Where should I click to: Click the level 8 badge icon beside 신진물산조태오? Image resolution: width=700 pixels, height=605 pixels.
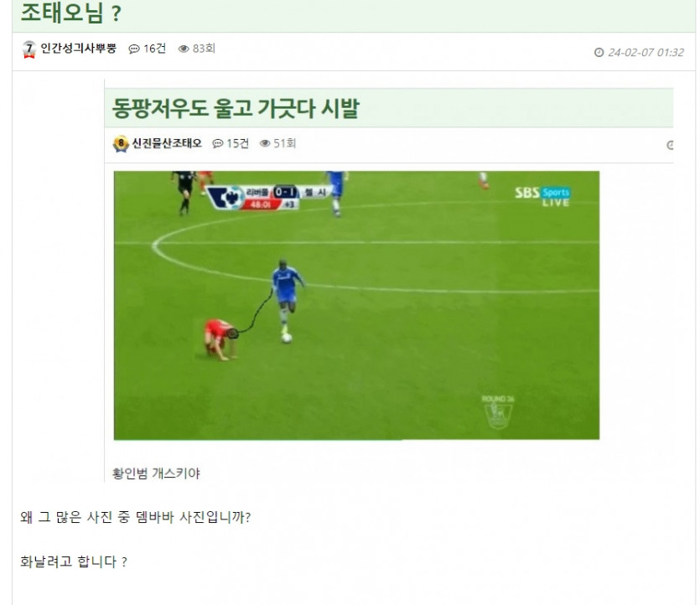[121, 143]
